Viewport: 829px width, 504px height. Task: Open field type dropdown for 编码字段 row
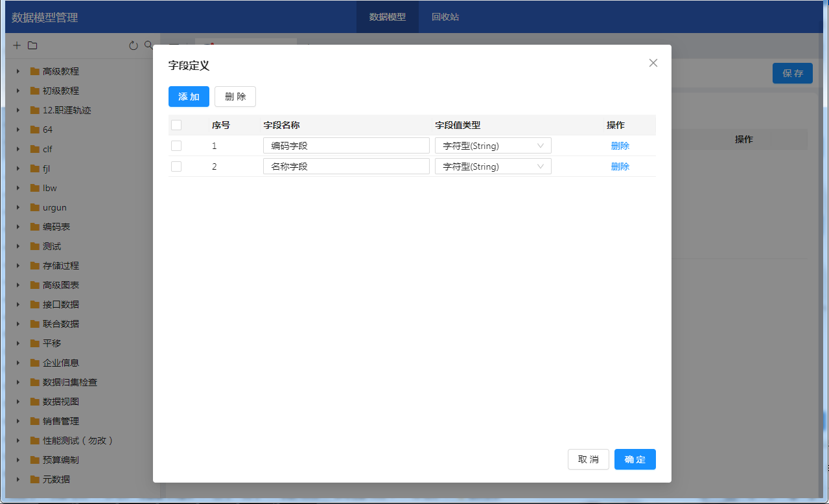493,146
